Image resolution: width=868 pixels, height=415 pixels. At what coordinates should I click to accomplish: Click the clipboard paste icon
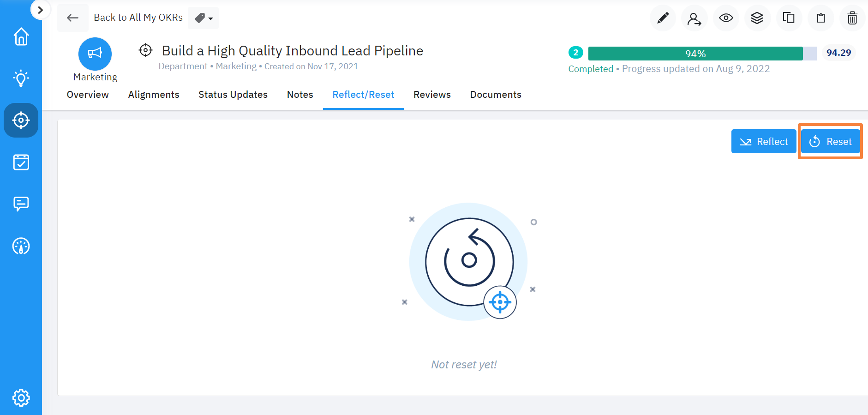click(x=820, y=18)
